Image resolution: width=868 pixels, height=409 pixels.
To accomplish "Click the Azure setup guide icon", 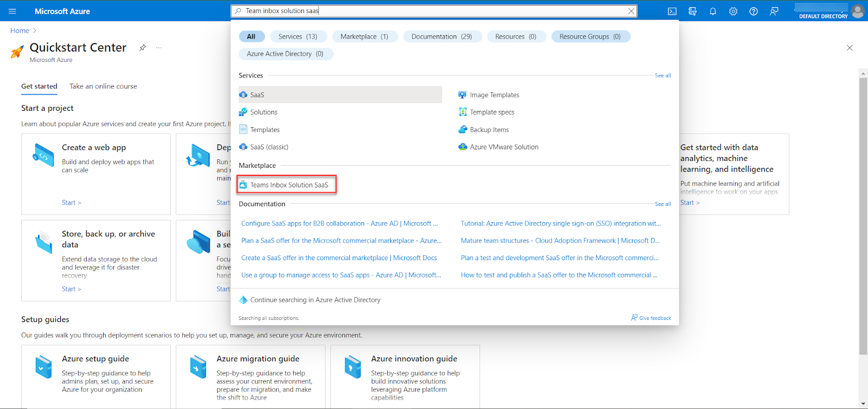I will tap(43, 367).
